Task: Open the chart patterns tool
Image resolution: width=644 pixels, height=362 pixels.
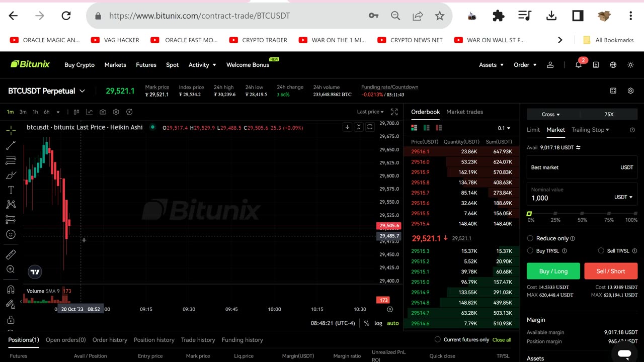Action: [11, 205]
